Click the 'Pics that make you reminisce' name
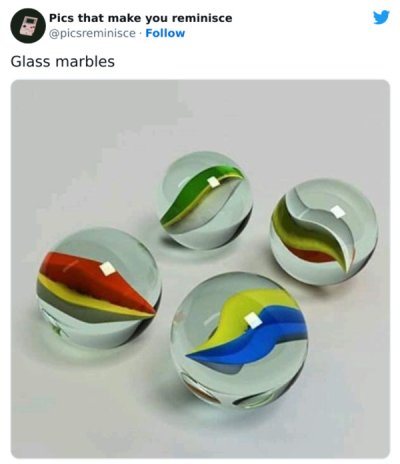This screenshot has height=464, width=400. (141, 18)
